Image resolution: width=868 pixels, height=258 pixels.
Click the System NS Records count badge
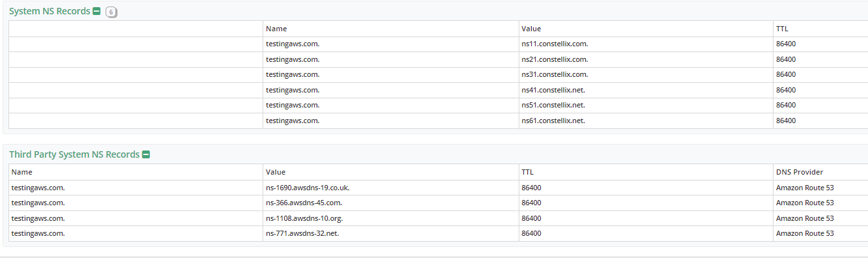(111, 12)
